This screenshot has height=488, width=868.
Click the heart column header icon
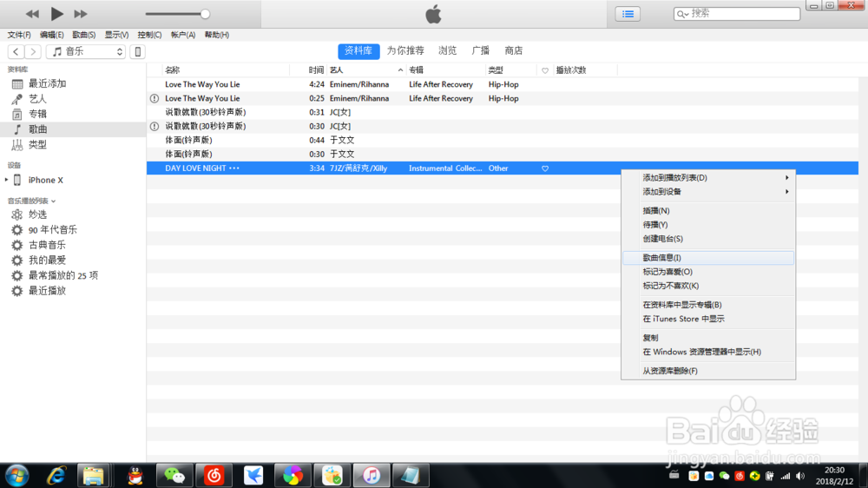[545, 70]
